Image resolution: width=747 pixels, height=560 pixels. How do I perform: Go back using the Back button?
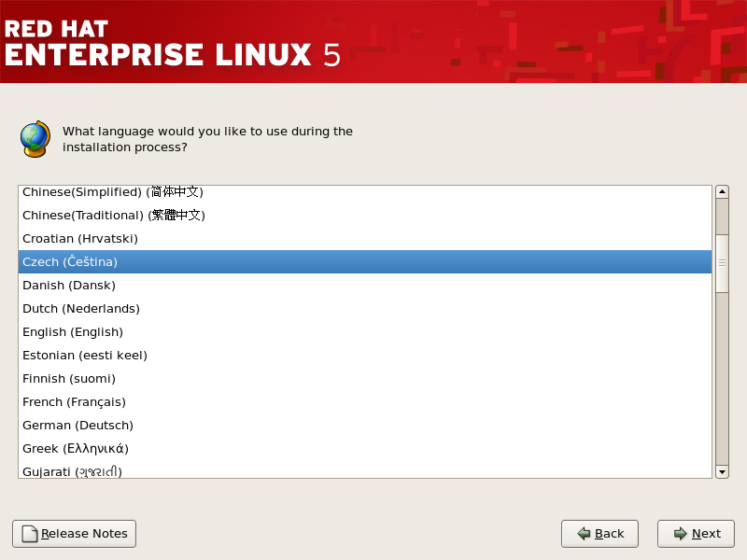coord(599,534)
